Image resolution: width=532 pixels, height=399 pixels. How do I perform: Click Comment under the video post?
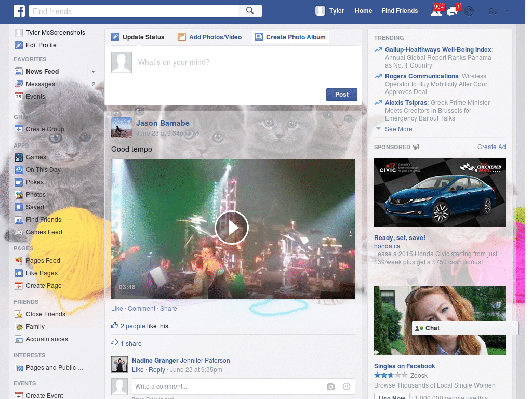pyautogui.click(x=141, y=309)
